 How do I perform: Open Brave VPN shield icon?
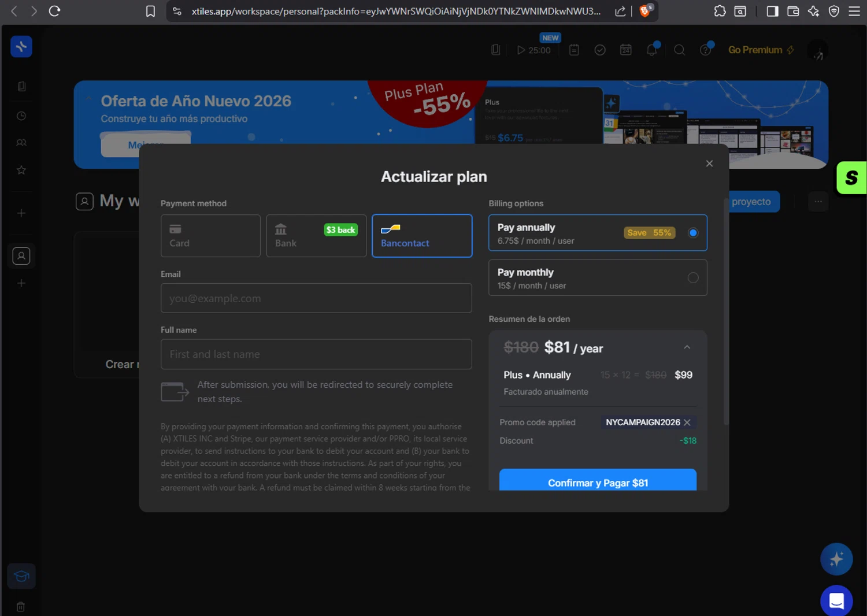[x=834, y=11]
